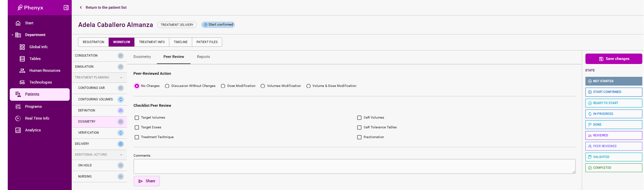Screen dimensions: 644x190
Task: Check the Target Volumes checkbox
Action: [137, 118]
